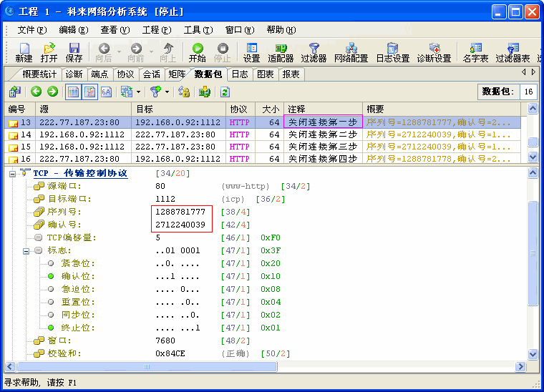The image size is (544, 392).
Task: Collapse the TCP 传输控制协议 tree node
Action: (12, 174)
